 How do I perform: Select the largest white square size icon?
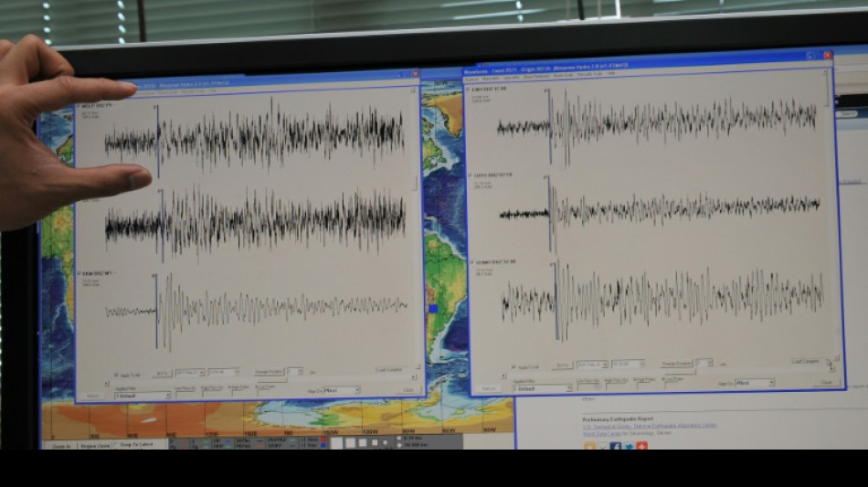point(337,443)
